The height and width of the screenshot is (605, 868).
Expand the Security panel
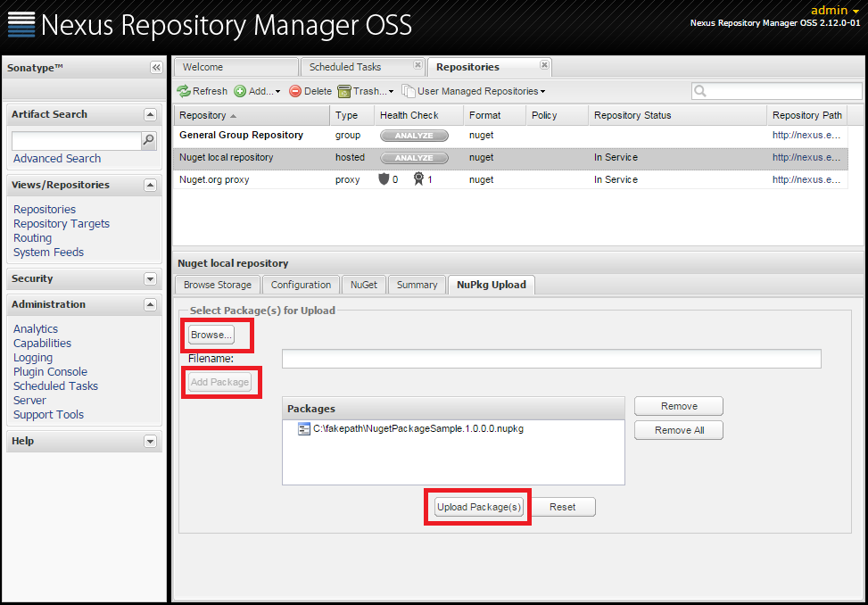point(150,279)
